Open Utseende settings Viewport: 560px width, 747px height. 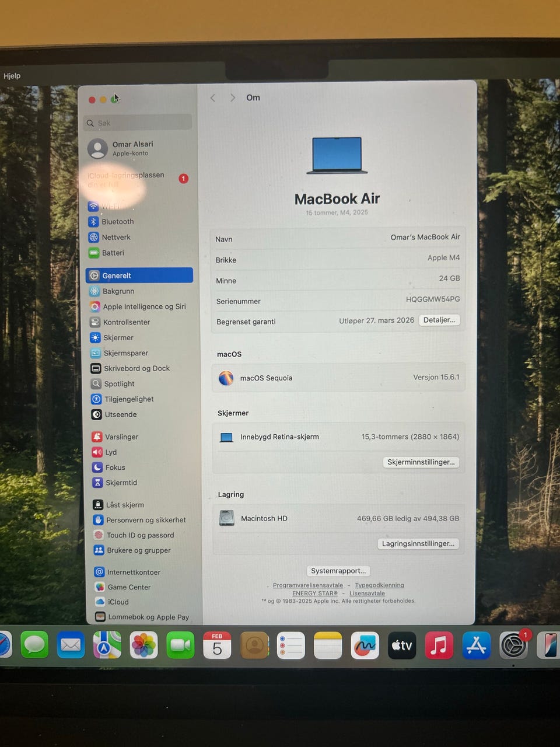pos(114,414)
